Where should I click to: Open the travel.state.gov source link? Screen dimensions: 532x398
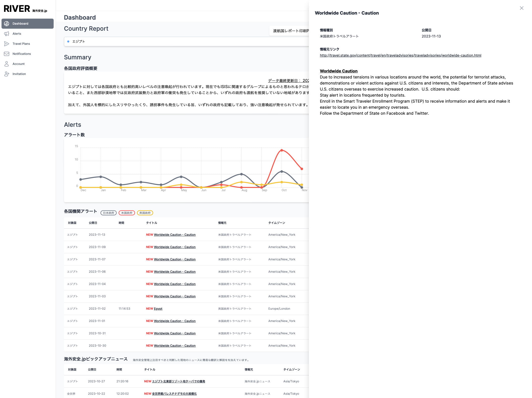(x=401, y=55)
